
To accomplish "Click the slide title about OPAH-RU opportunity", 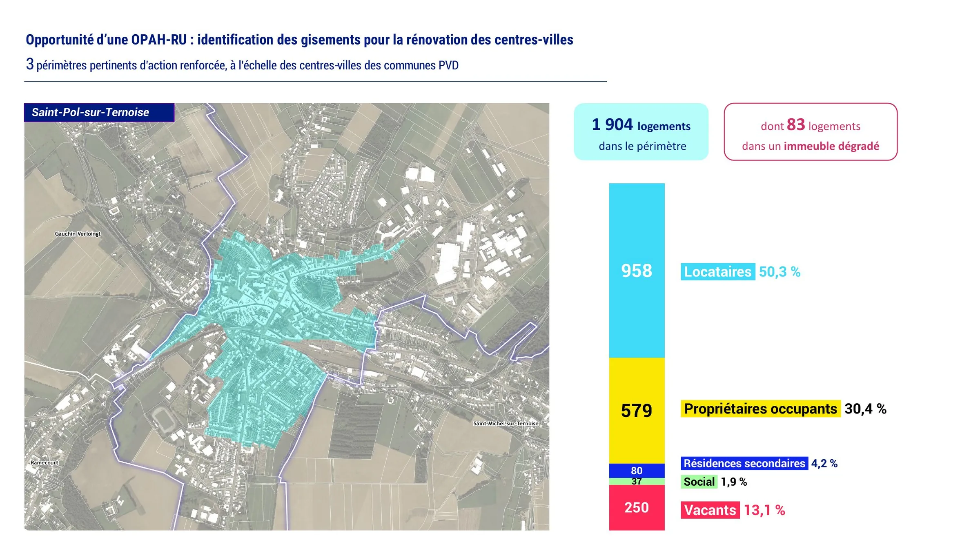I will coord(299,40).
